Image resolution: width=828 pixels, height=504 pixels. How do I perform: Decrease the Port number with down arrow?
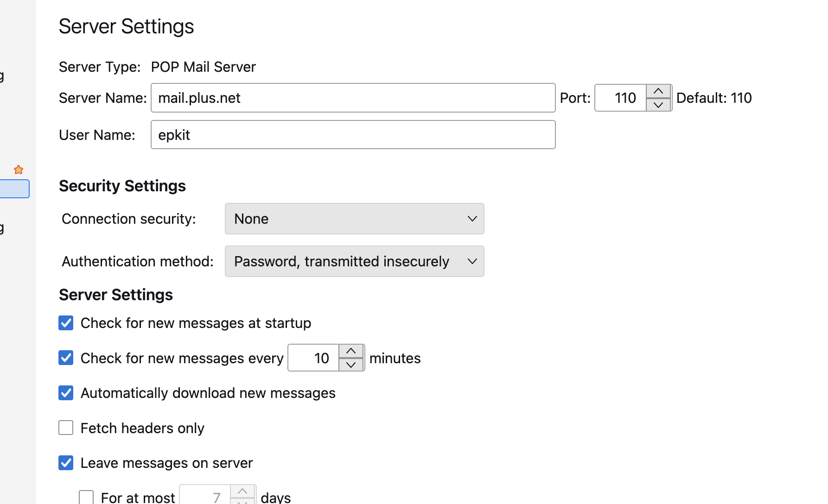point(658,105)
